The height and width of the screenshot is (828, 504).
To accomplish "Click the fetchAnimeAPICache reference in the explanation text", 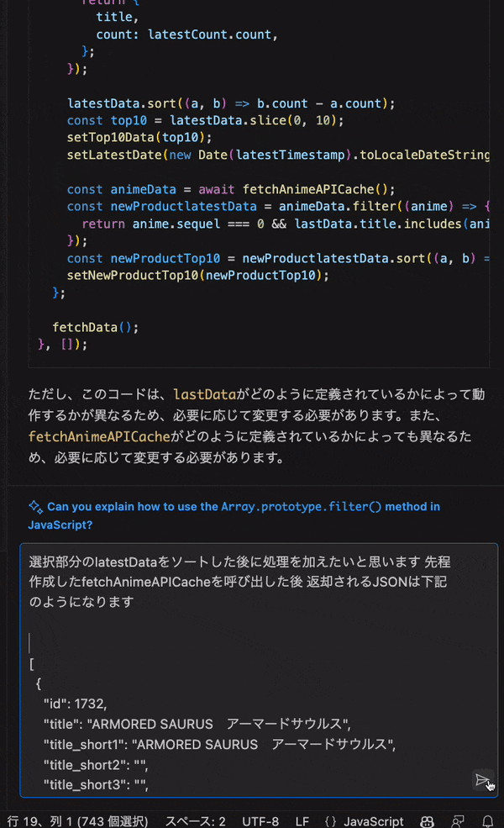I will click(x=97, y=435).
